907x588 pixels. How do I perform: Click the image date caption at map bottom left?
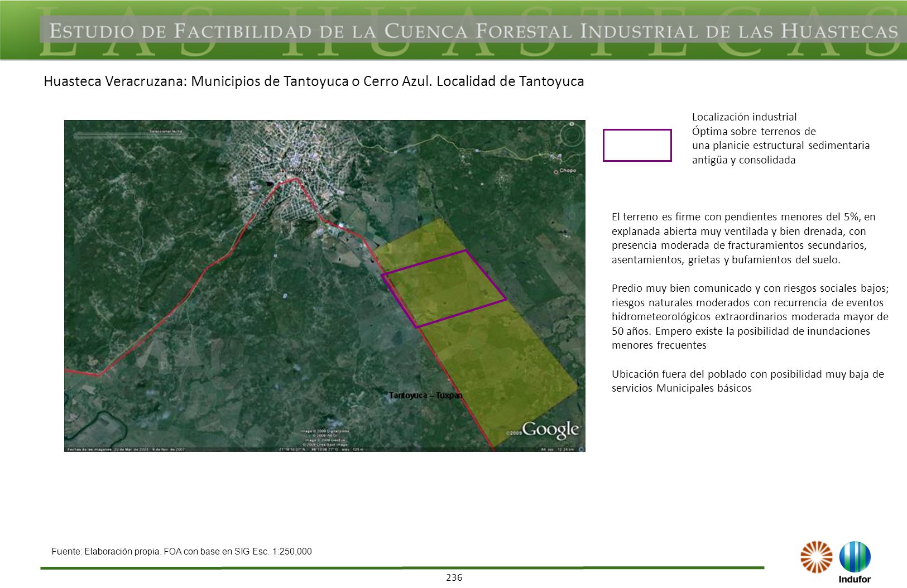126,449
